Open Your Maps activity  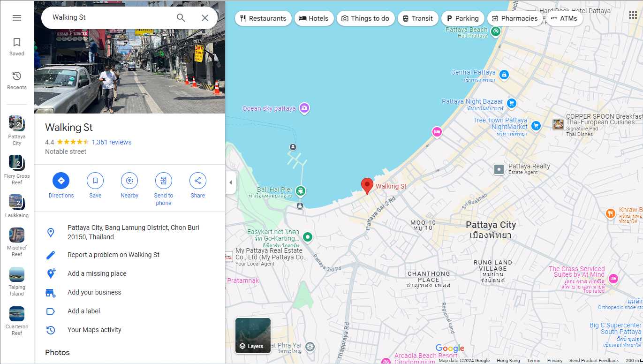pyautogui.click(x=129, y=330)
